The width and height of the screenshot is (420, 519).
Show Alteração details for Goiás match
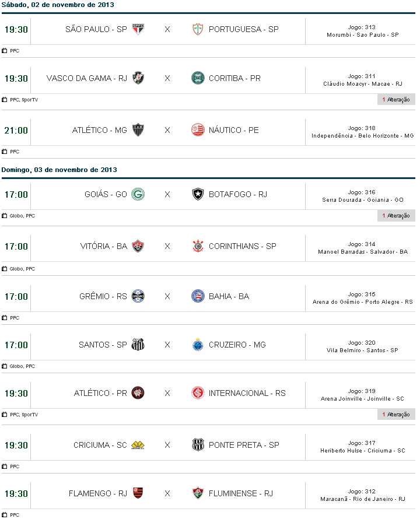coord(396,216)
